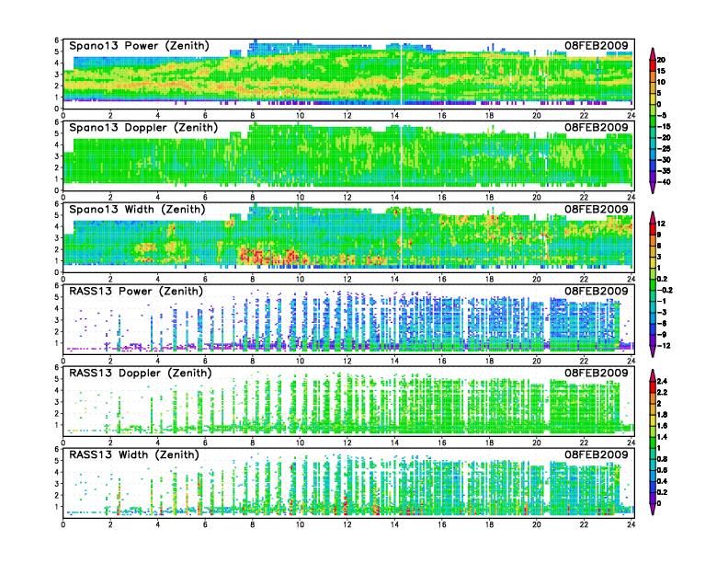728x563 pixels.
Task: Click the '2.2' label on the bottom colorbar
Action: click(662, 393)
